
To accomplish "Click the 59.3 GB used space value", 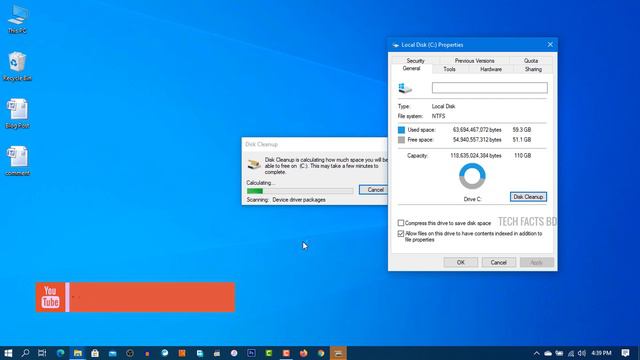I will 522,130.
